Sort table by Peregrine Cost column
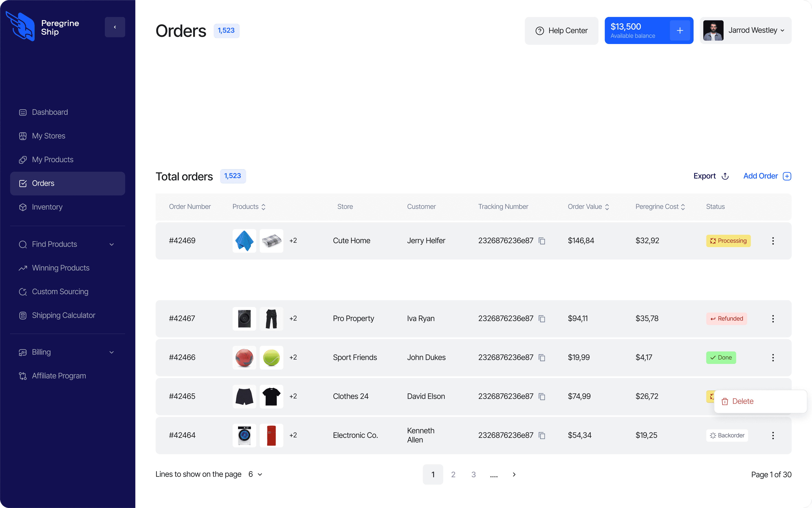 [x=683, y=207]
